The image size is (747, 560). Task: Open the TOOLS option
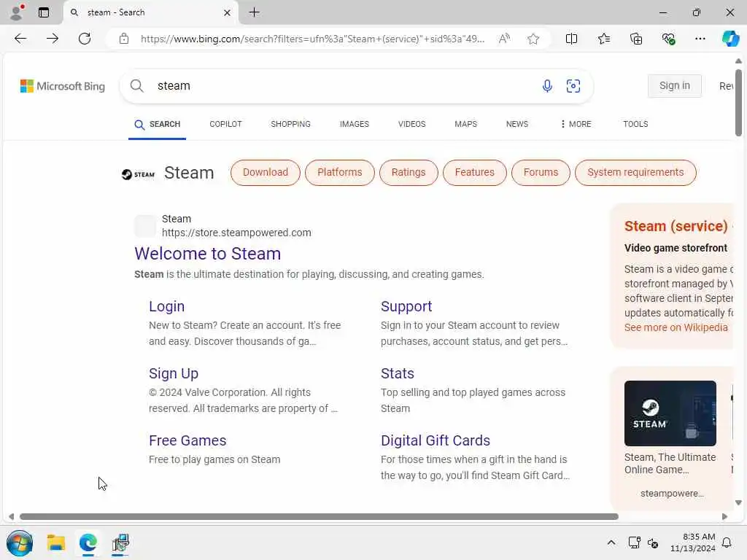[x=635, y=124]
